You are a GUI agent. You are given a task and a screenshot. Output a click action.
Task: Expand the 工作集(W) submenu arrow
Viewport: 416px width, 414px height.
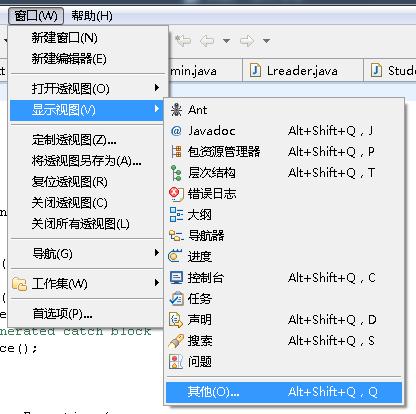tap(157, 283)
